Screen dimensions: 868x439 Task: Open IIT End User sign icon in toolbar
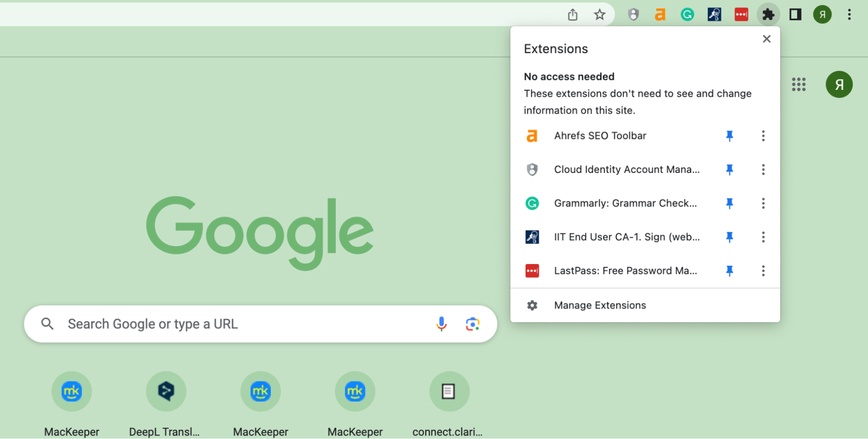714,15
